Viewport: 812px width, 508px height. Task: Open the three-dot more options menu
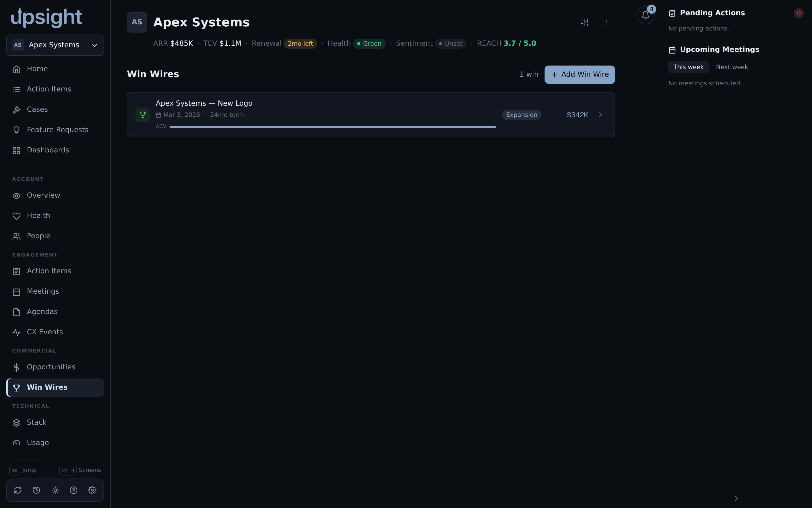click(606, 23)
